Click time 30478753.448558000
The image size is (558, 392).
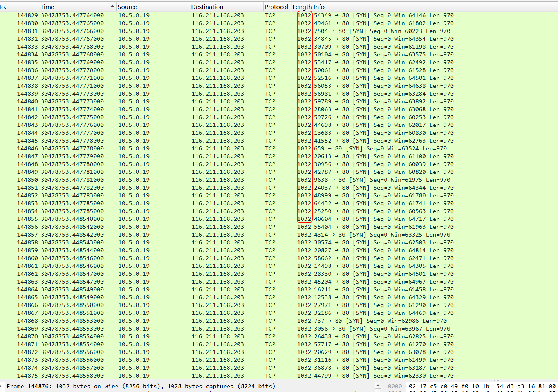[72, 376]
